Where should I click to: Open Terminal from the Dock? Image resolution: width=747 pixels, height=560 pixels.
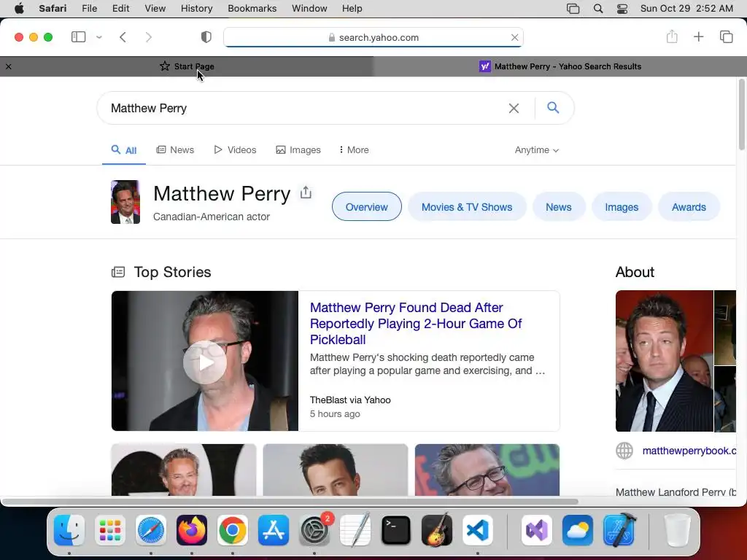pos(396,530)
